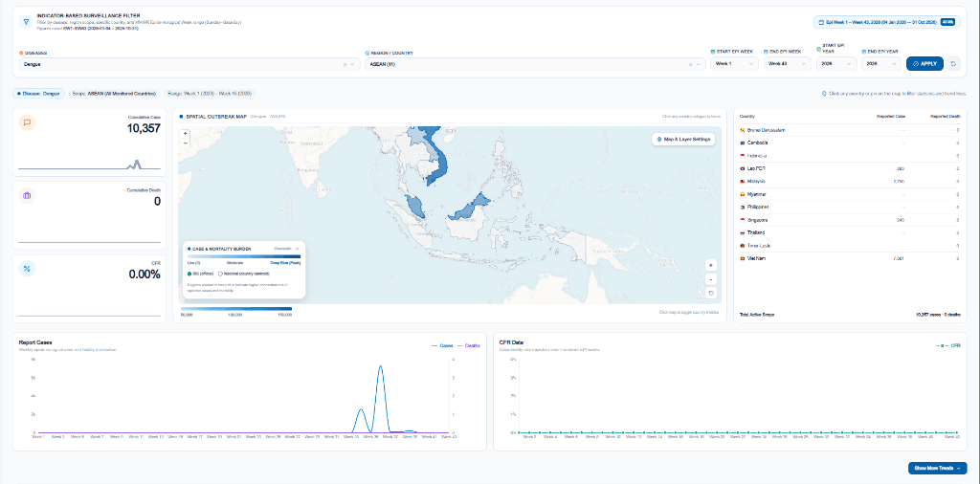Toggle the Deaths series in chart legend
The image size is (980, 484).
pyautogui.click(x=469, y=345)
